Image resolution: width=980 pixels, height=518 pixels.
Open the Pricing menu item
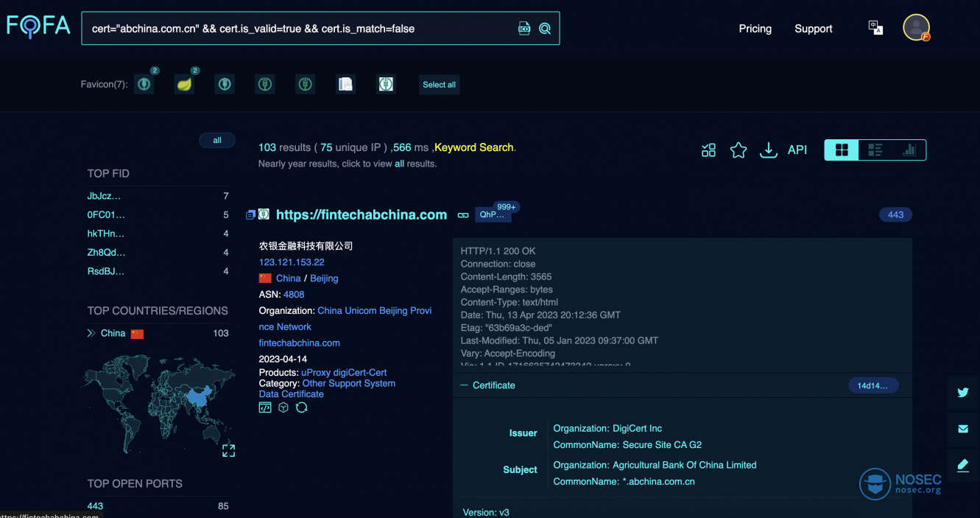[x=755, y=29]
